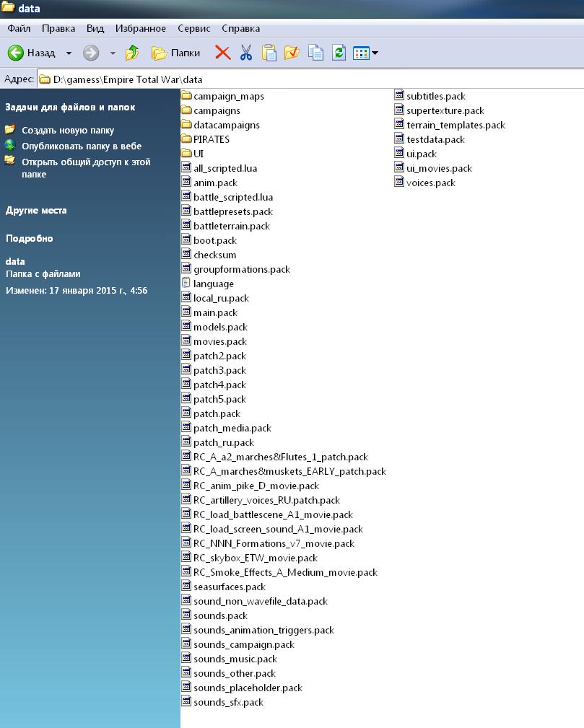Screen dimensions: 584x728
Task: Click the Forward arrow icon
Action: [x=91, y=53]
